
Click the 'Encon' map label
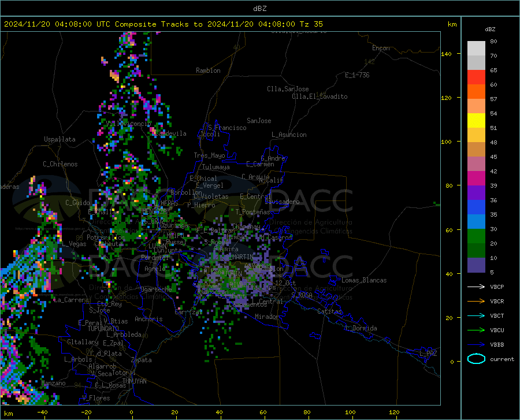(381, 48)
